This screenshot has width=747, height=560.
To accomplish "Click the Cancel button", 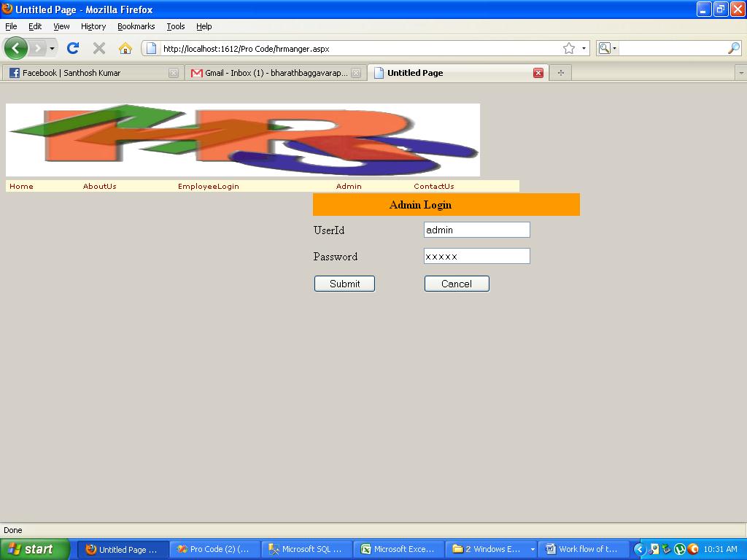I will click(x=457, y=284).
